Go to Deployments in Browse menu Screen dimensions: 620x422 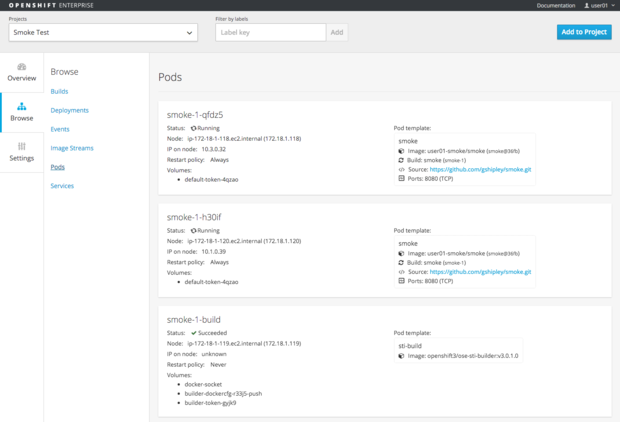[x=70, y=110]
